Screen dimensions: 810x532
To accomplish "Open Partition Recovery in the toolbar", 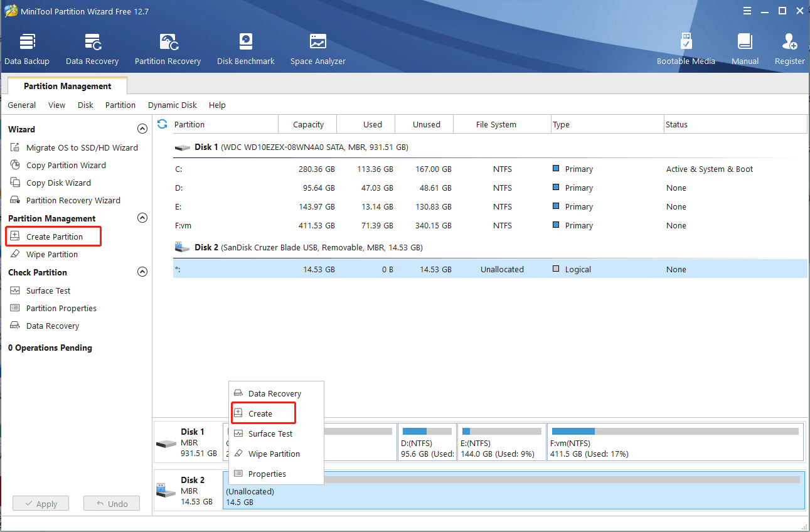I will coord(168,50).
